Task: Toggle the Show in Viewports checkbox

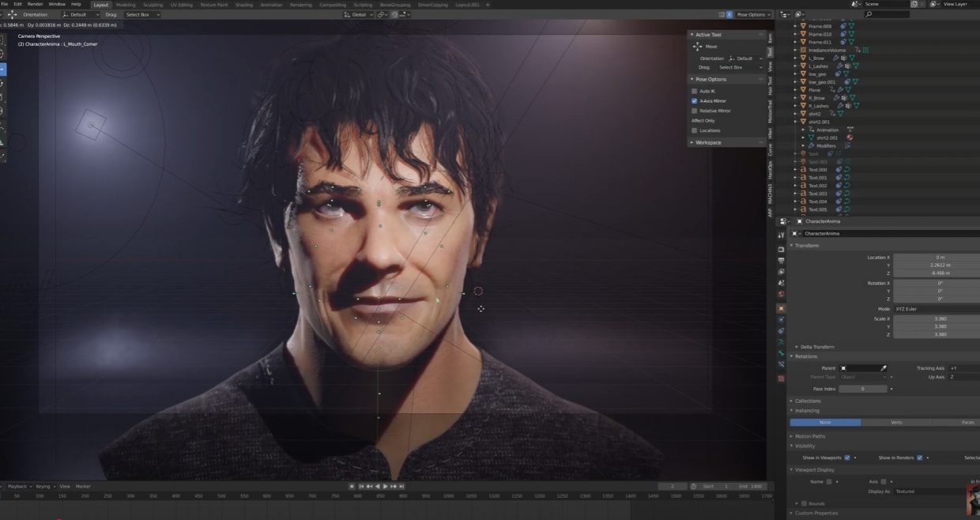Action: 847,458
